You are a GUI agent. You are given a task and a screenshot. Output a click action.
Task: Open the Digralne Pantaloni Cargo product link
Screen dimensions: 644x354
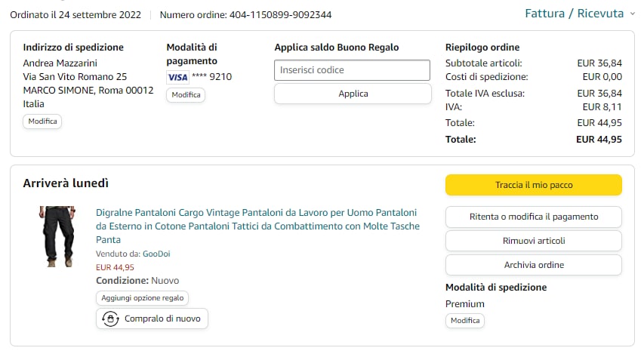257,226
